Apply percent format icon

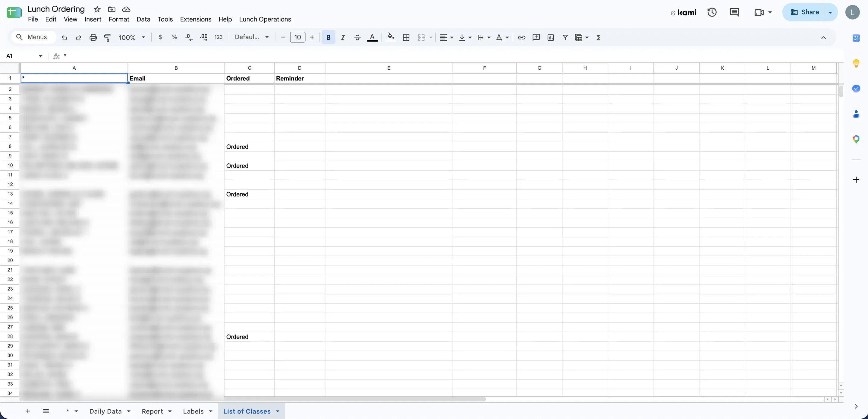[x=175, y=37]
